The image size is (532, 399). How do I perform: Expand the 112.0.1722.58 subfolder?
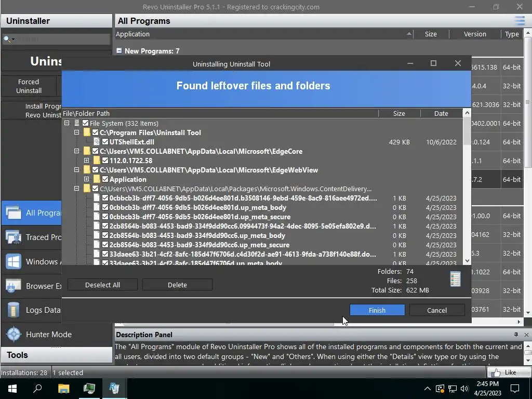[x=87, y=161]
